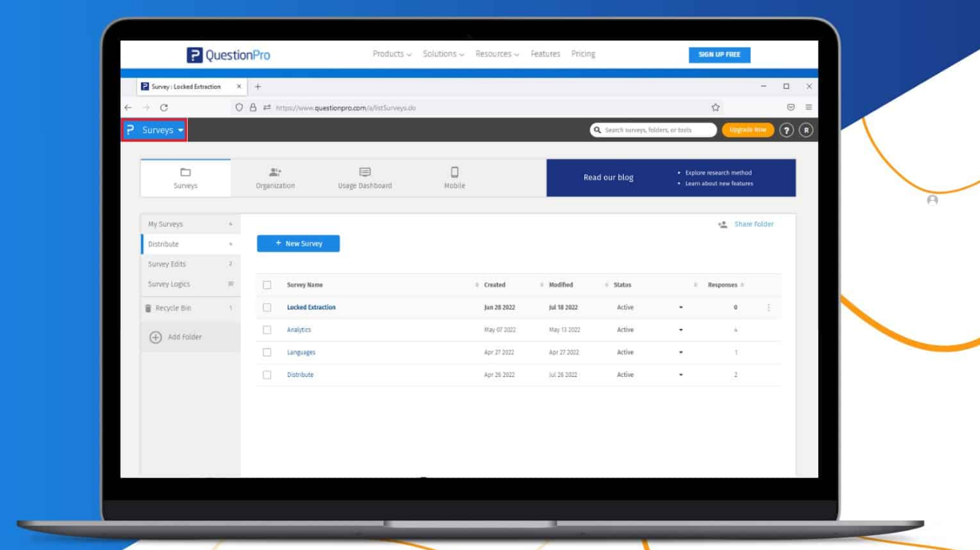Click the shield tracking-protection icon in the address bar
The width and height of the screenshot is (980, 550).
239,108
